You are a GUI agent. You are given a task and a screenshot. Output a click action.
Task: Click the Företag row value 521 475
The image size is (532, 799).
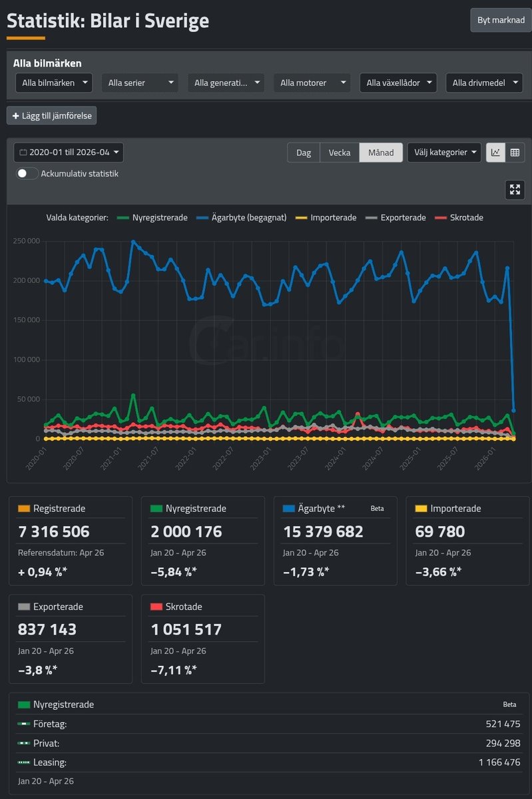(503, 724)
